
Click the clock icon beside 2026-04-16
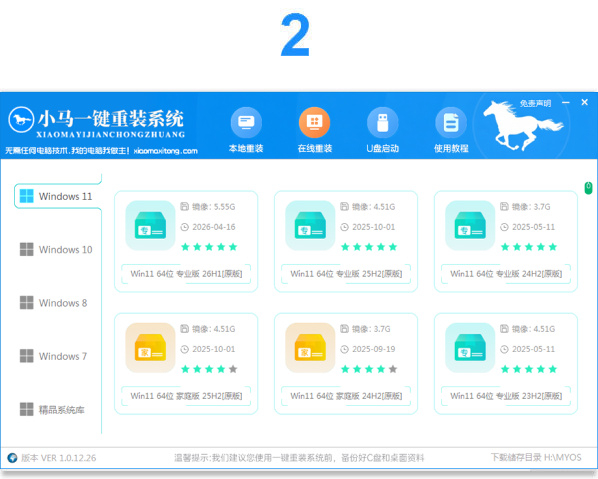coord(185,227)
